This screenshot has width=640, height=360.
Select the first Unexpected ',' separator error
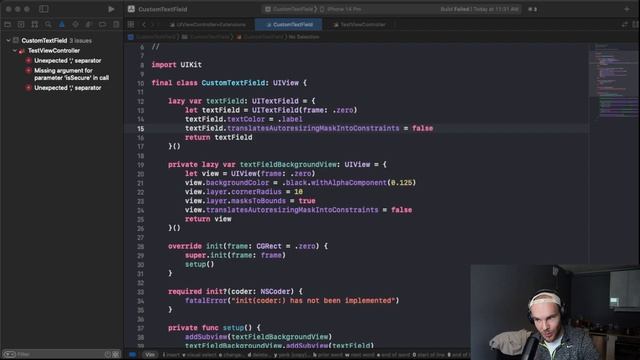click(67, 60)
